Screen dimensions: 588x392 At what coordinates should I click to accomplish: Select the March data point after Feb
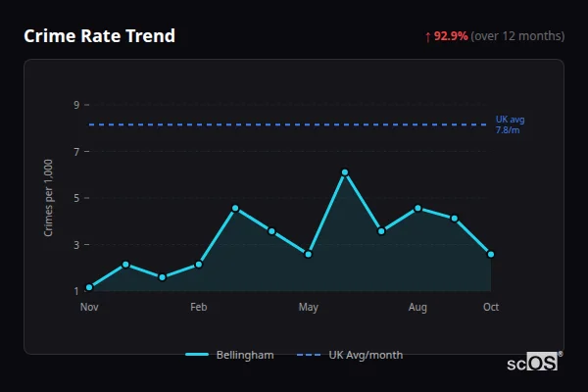point(235,208)
